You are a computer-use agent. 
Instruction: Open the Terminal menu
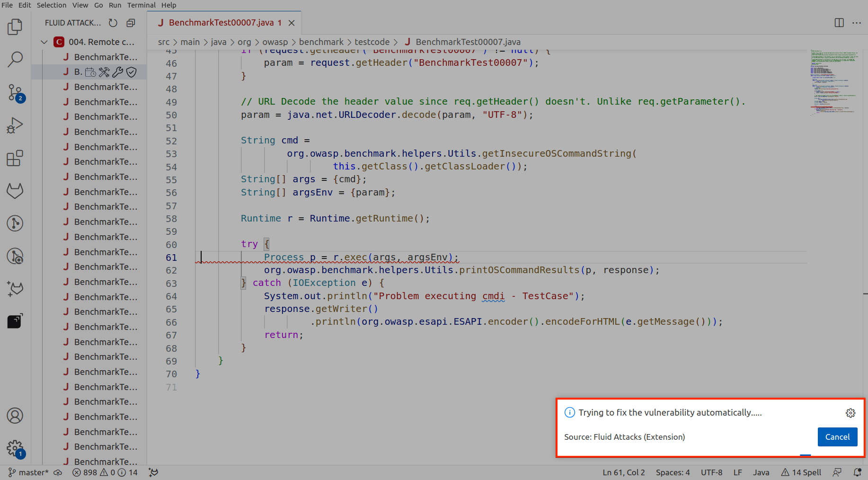(141, 5)
